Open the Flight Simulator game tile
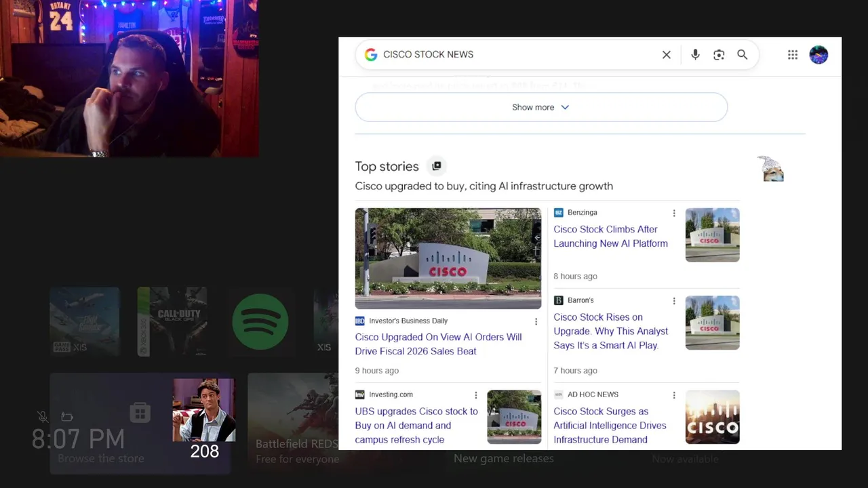Screen dimensions: 868x488 pos(84,321)
